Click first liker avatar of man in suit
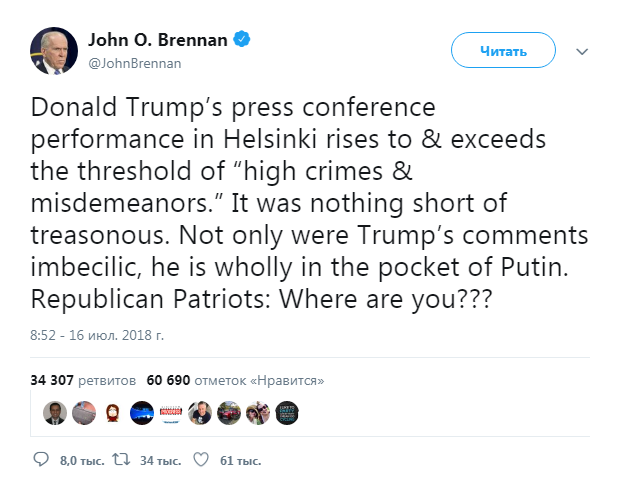Image resolution: width=623 pixels, height=487 pixels. (x=54, y=411)
